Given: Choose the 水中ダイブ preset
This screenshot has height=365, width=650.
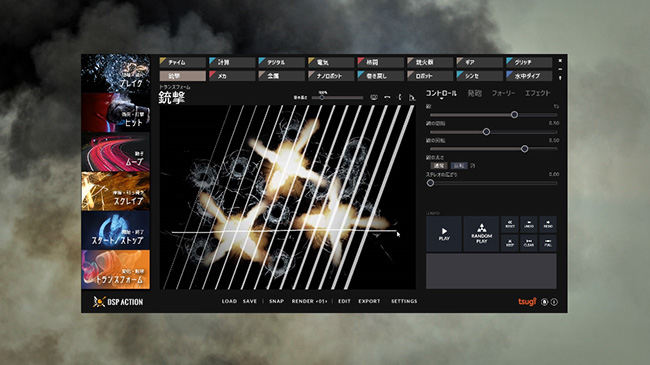Looking at the screenshot, I should (x=529, y=76).
